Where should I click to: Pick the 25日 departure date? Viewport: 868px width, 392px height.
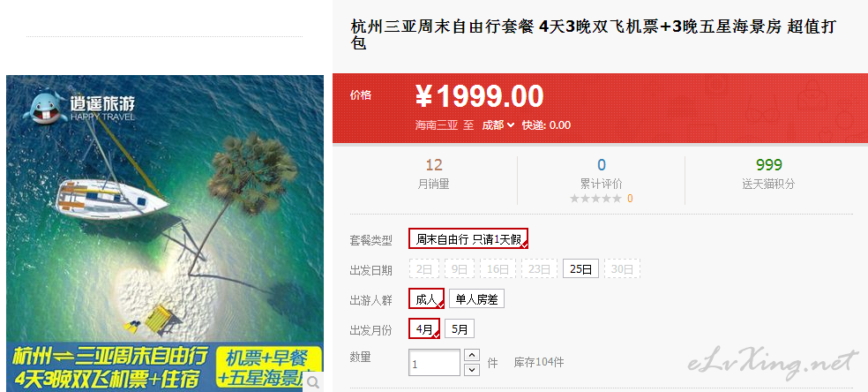580,269
